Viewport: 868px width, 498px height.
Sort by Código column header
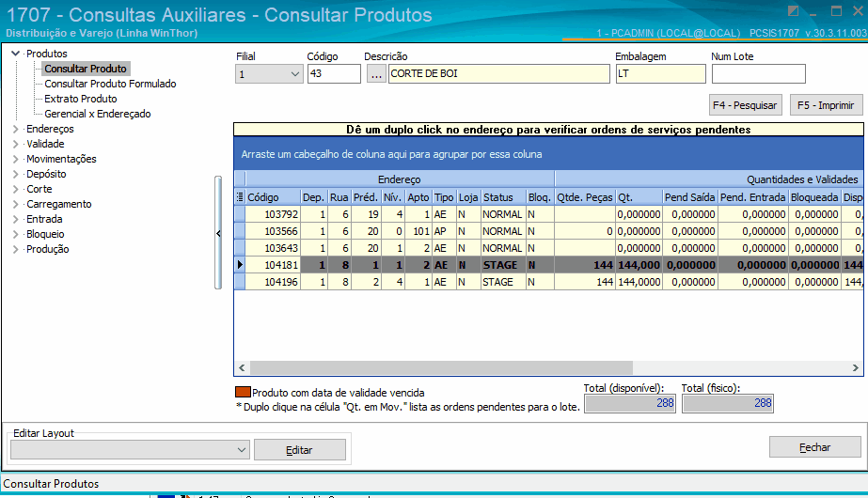click(273, 197)
